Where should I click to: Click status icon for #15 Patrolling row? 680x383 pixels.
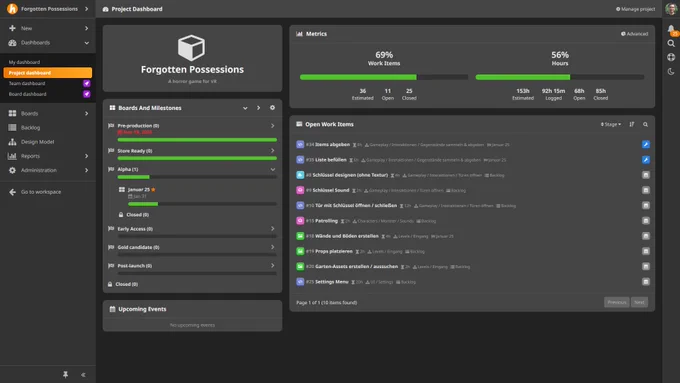(x=646, y=220)
